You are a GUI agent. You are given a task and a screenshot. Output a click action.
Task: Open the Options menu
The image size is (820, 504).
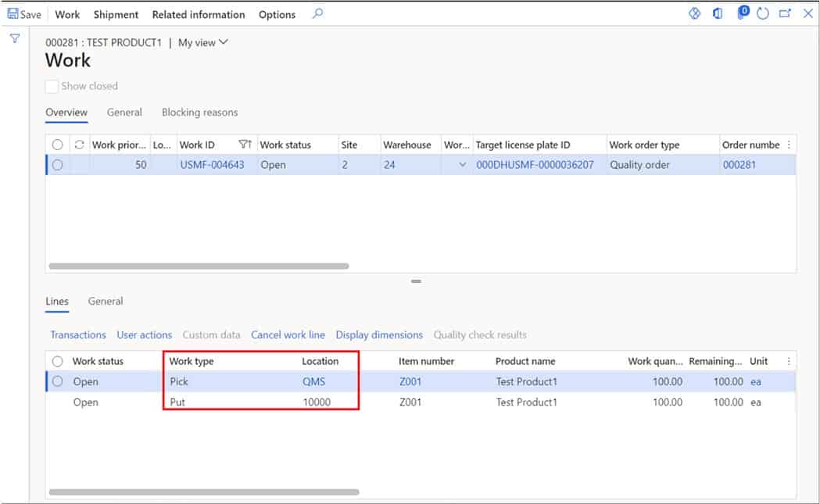click(x=278, y=15)
